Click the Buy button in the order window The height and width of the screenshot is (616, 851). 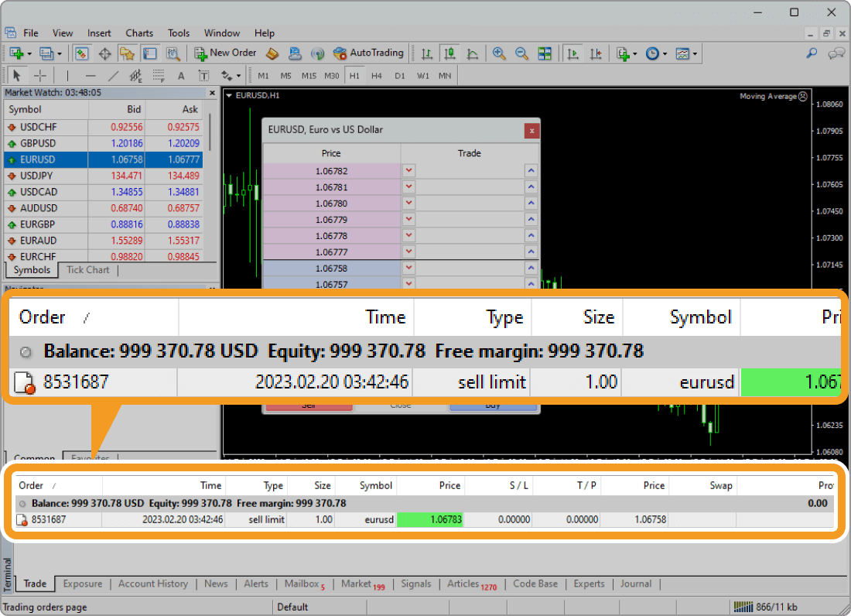[x=493, y=404]
